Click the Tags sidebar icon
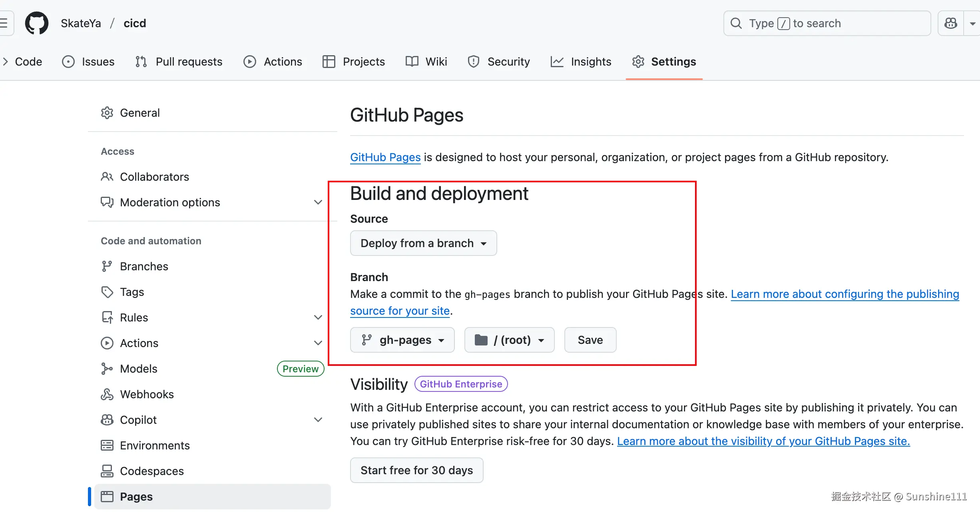 (107, 292)
